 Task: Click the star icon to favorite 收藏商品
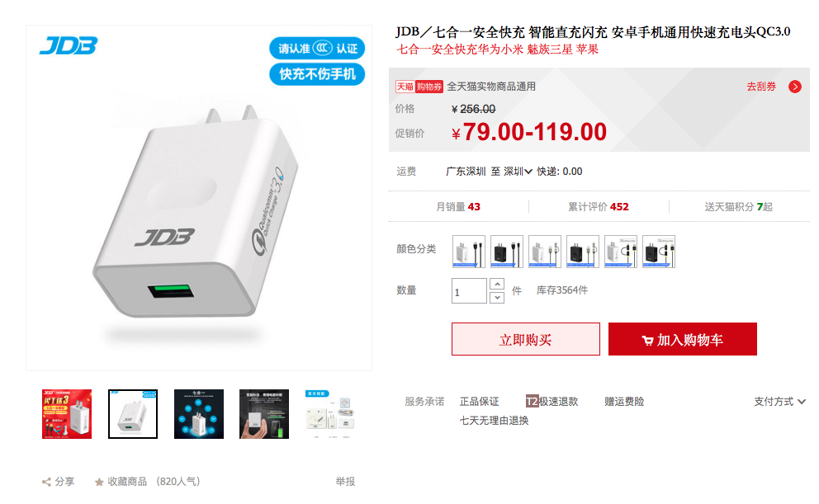(x=99, y=482)
